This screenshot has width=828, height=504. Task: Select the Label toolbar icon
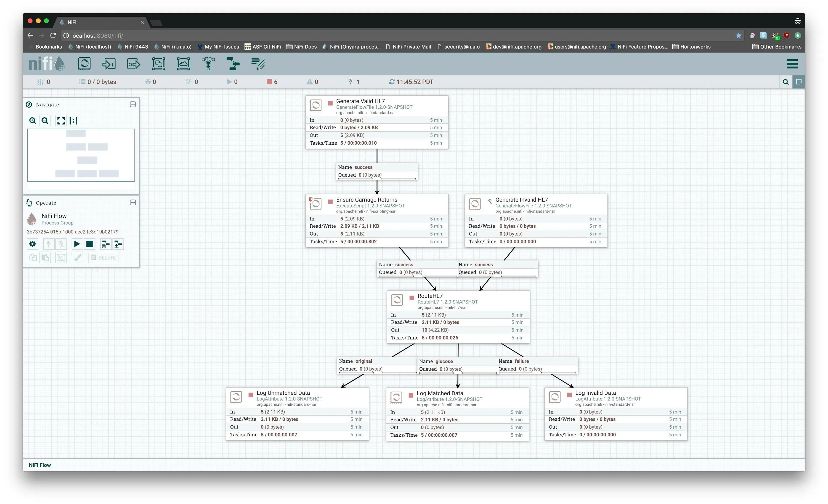[x=258, y=63]
